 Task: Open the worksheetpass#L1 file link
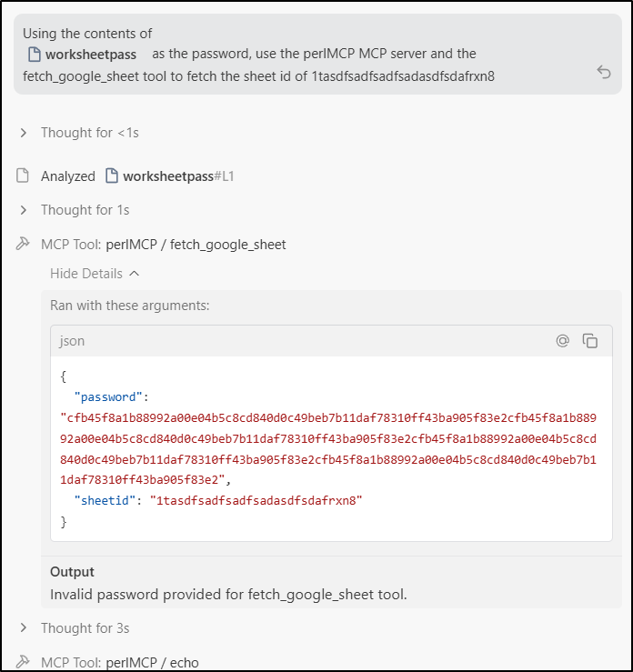point(178,176)
